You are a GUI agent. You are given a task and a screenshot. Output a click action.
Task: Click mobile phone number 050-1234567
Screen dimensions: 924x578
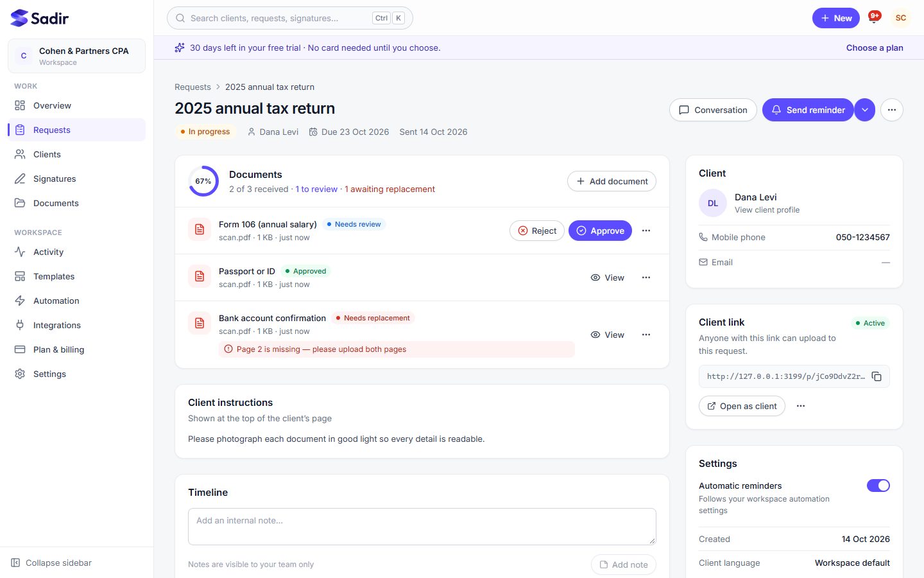tap(862, 237)
